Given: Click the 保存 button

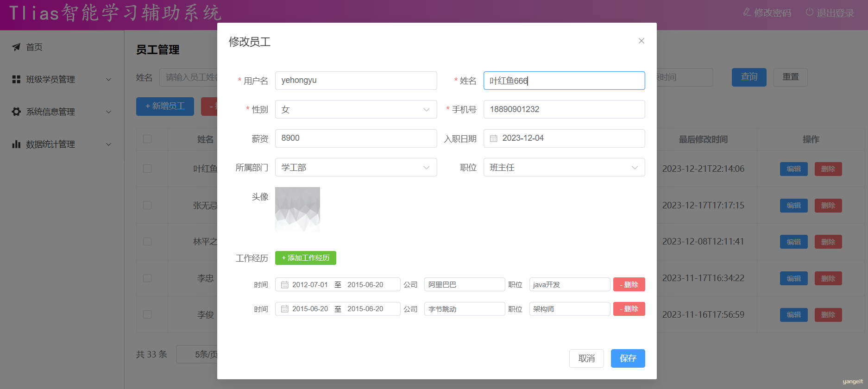Looking at the screenshot, I should coord(628,358).
